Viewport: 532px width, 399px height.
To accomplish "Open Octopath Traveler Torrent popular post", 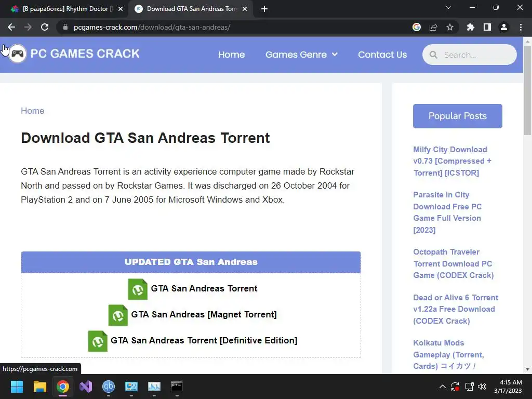I will [x=453, y=263].
